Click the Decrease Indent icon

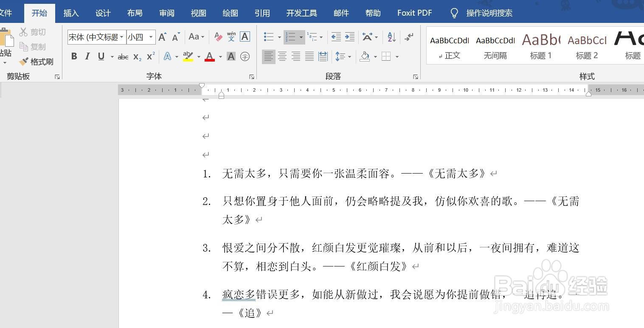[336, 36]
